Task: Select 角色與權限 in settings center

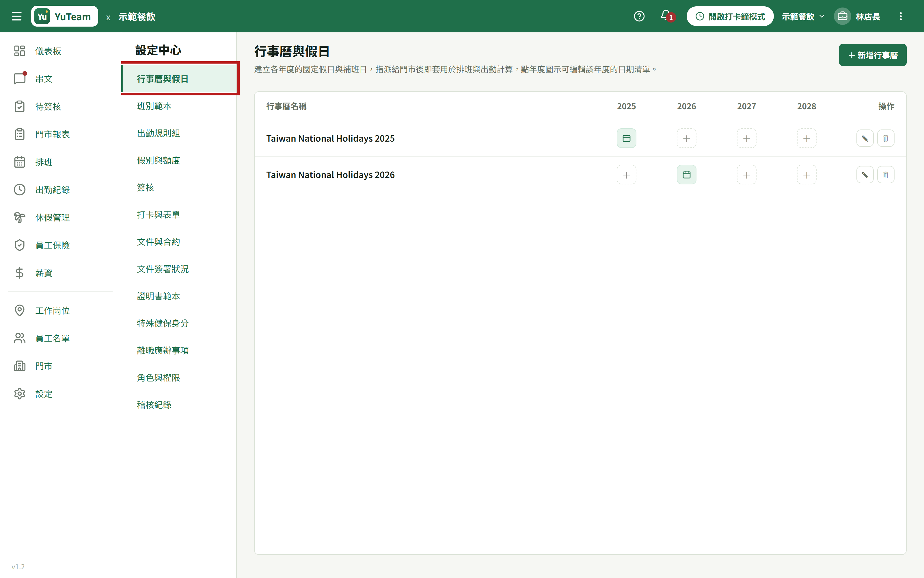Action: (x=179, y=377)
